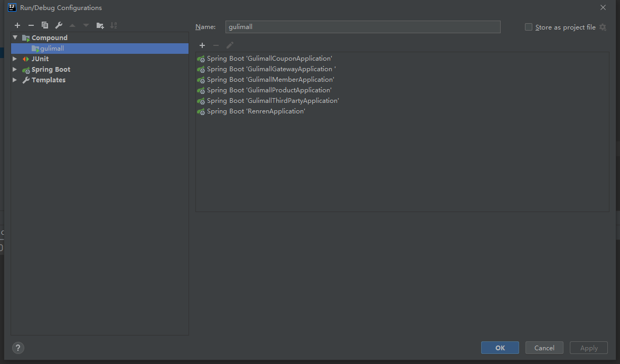Viewport: 620px width, 364px height.
Task: Select the Compound tree label
Action: (x=50, y=38)
